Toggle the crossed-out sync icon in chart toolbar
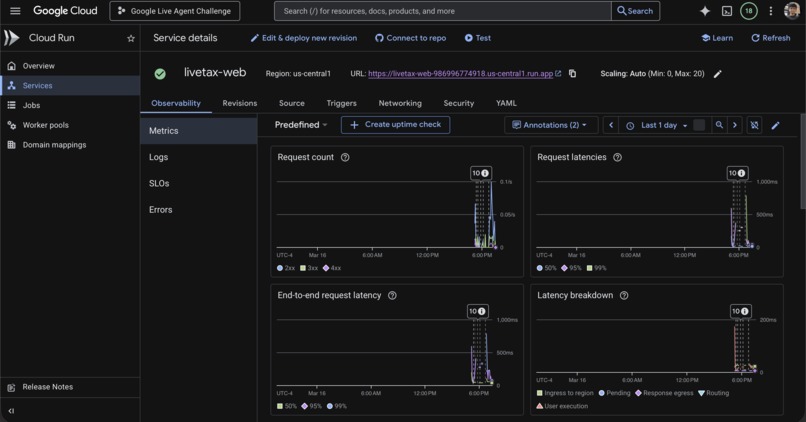 coord(754,125)
